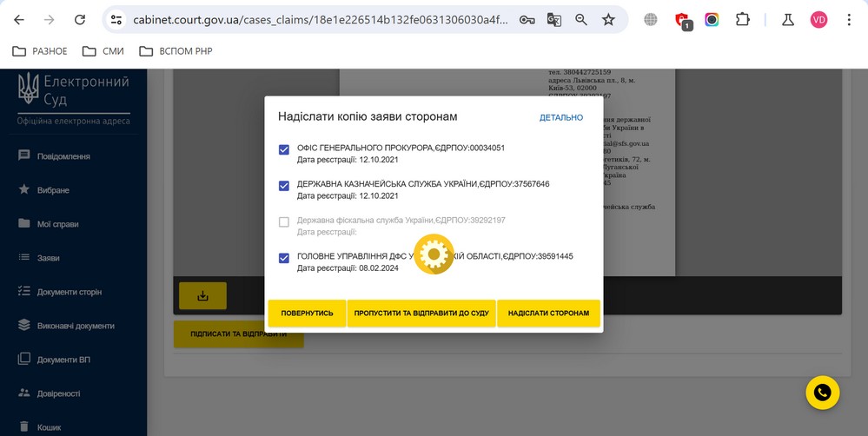Click the yellow download icon button

(x=202, y=296)
